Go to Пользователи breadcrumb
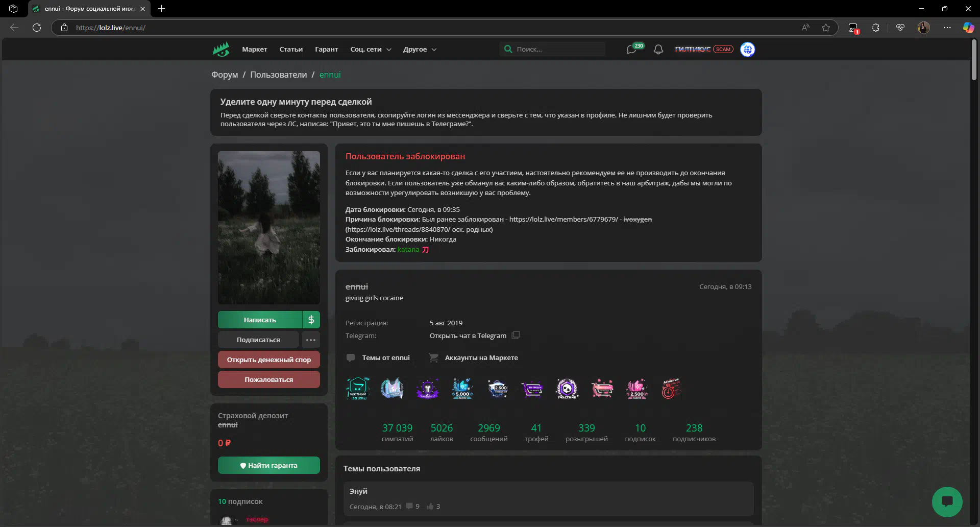This screenshot has width=980, height=527. (x=279, y=75)
